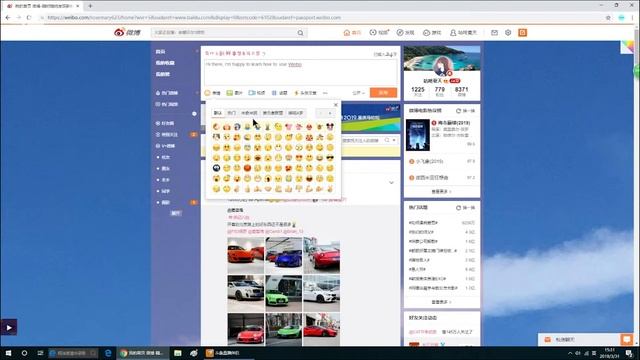The width and height of the screenshot is (640, 360).
Task: Click the video upload icon in composer
Action: 257,93
